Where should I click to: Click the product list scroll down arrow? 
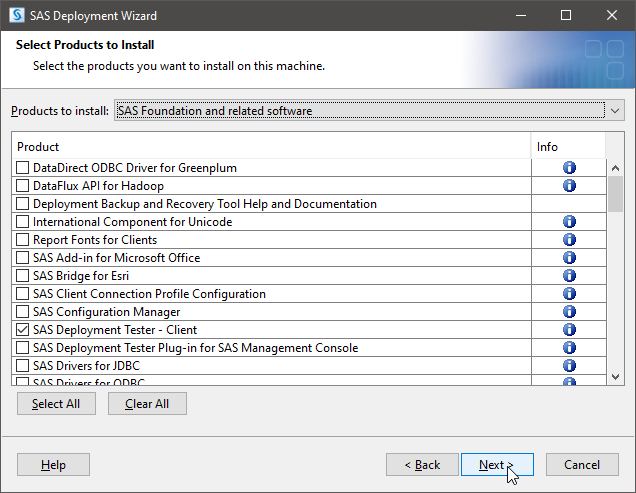(615, 377)
